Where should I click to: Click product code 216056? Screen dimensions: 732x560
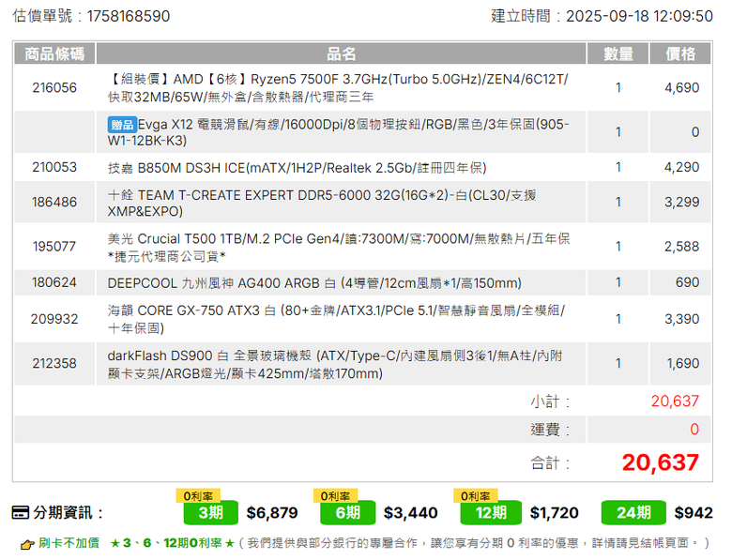click(54, 88)
